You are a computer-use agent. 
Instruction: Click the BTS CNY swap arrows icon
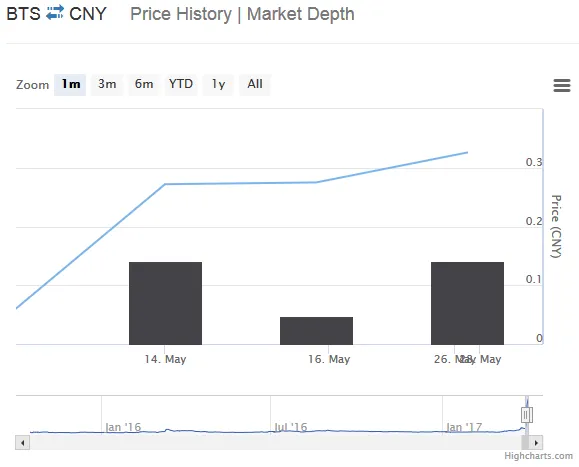[55, 13]
